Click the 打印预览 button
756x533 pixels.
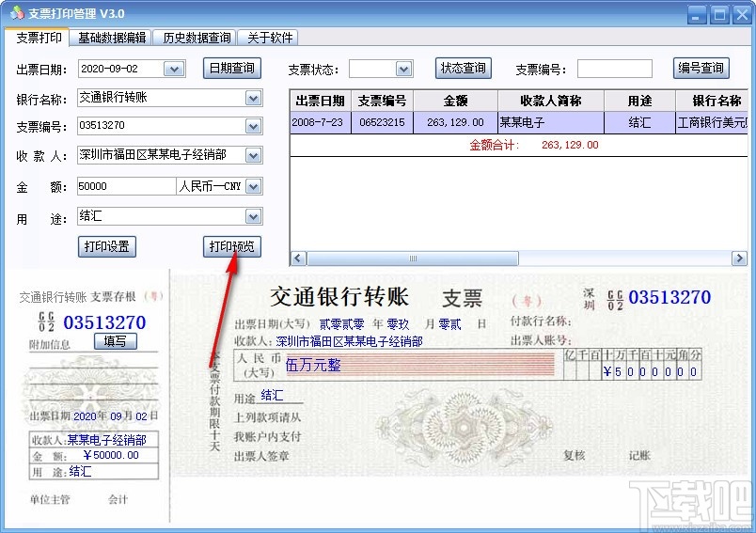(x=232, y=246)
